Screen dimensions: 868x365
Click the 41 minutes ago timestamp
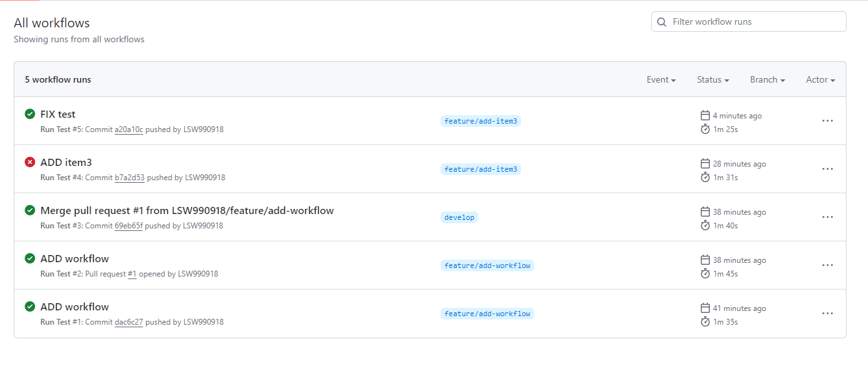[739, 308]
